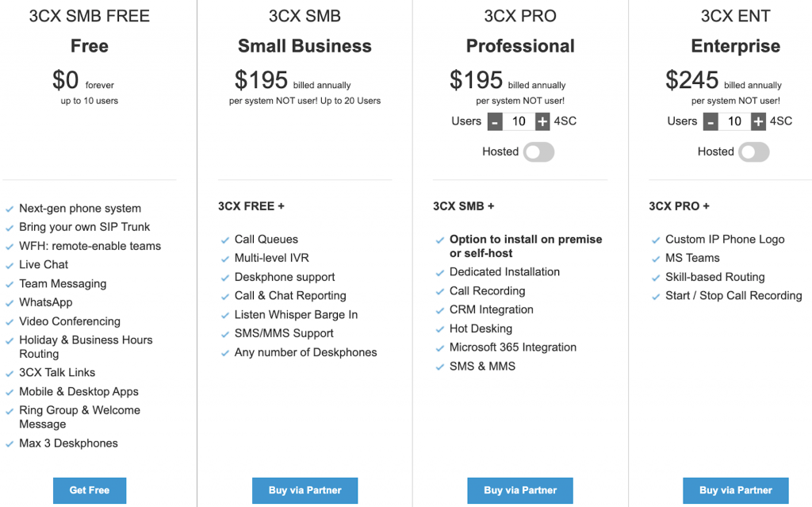
Task: Click the minus icon to decrease Professional users
Action: tap(495, 121)
